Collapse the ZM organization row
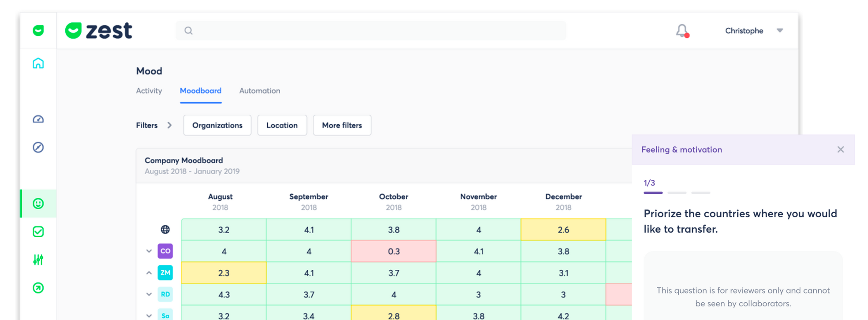 point(149,272)
